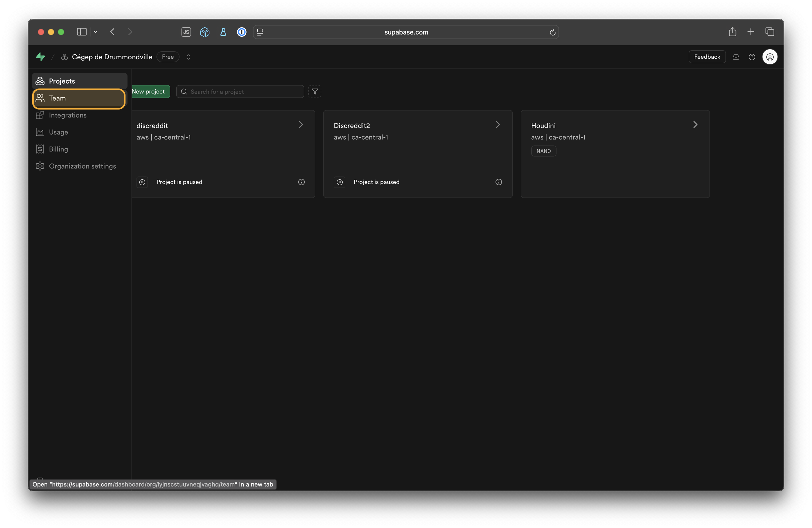Reload the page with the refresh icon
Screen dimensions: 812x528
[553, 32]
